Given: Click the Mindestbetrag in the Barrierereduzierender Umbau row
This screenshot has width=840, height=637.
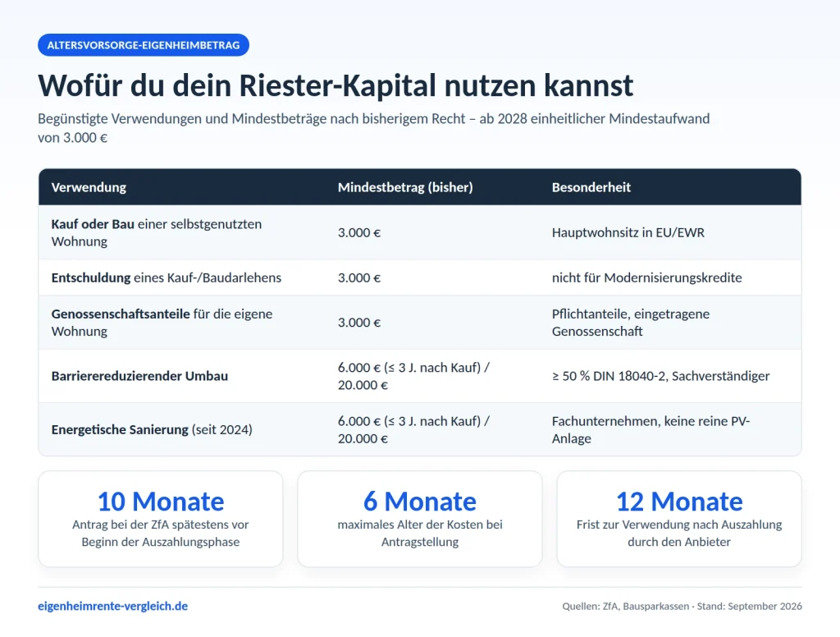Looking at the screenshot, I should coord(413,376).
